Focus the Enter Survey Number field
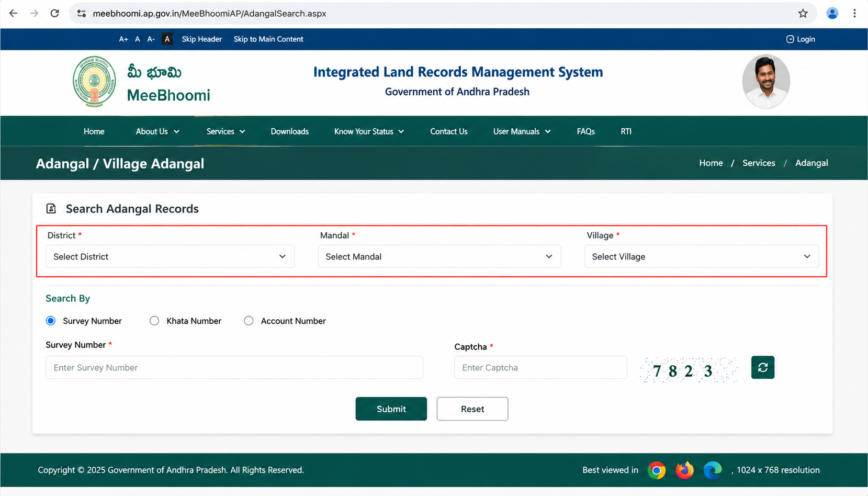 tap(234, 367)
